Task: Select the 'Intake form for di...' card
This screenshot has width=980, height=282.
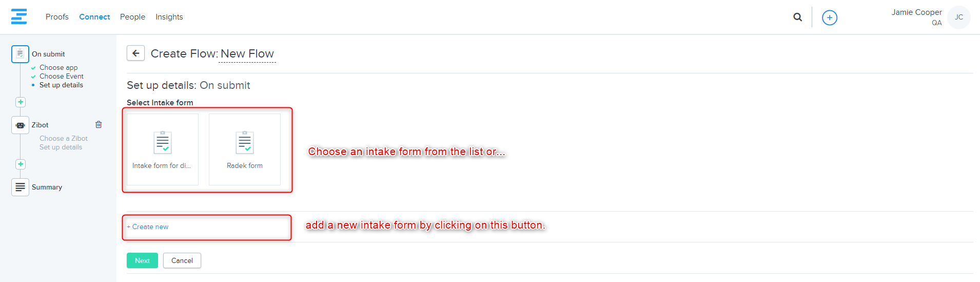Action: coord(163,149)
